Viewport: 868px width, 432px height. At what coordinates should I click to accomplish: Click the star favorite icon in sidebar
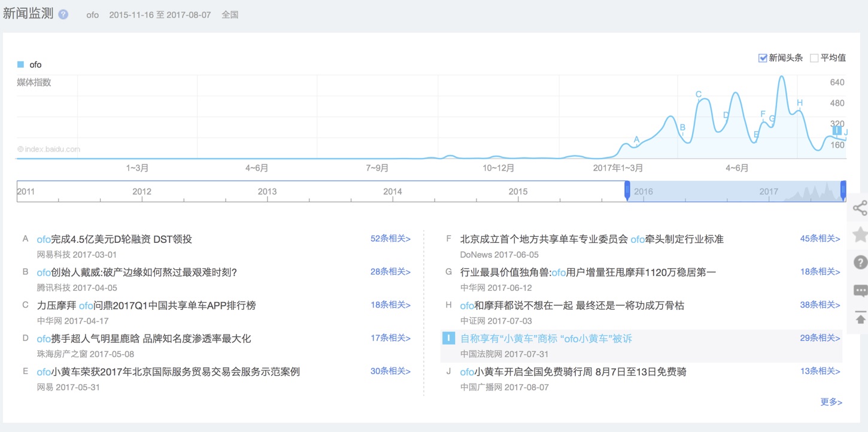860,235
